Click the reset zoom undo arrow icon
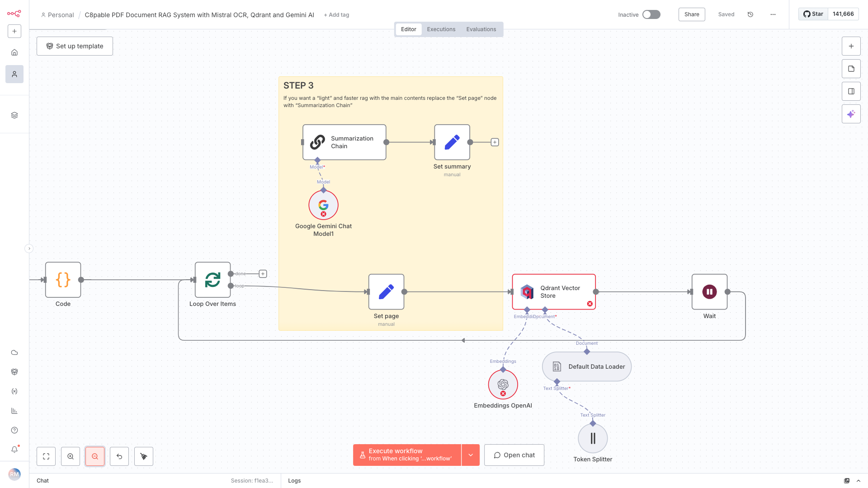Image resolution: width=868 pixels, height=488 pixels. coord(119,456)
